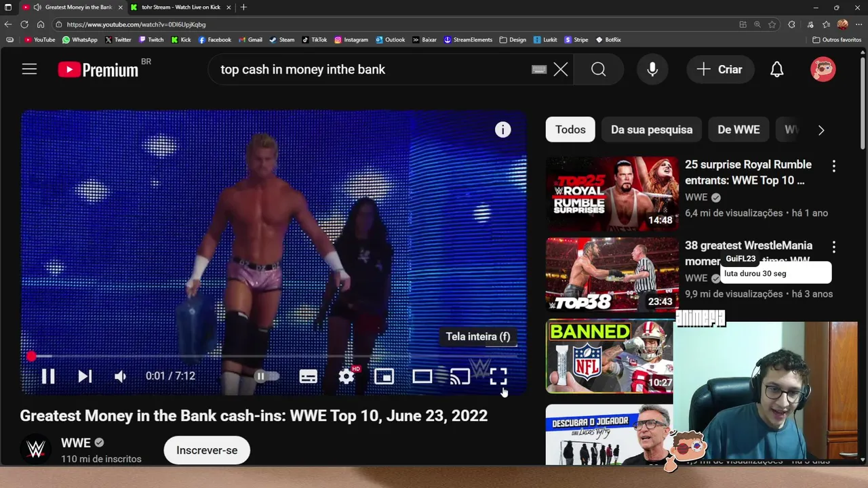Open the 'BANNED' NFL video thumbnail

coord(610,356)
